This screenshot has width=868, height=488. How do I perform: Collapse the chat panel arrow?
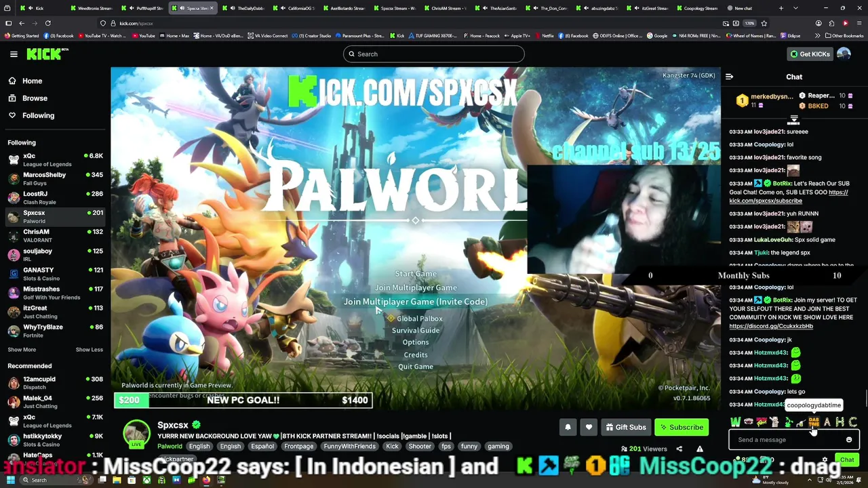[730, 77]
